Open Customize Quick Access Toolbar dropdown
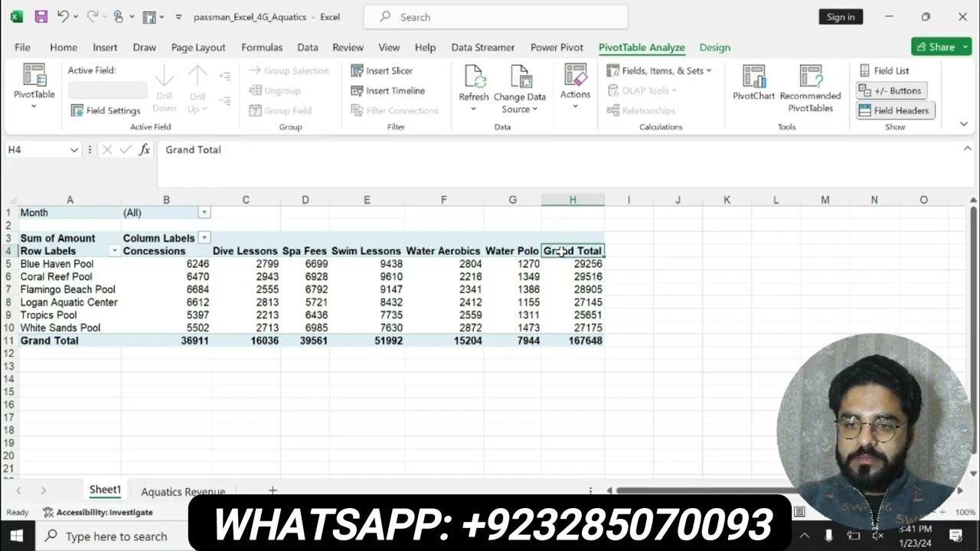Screen dimensions: 980x551 pos(178,17)
